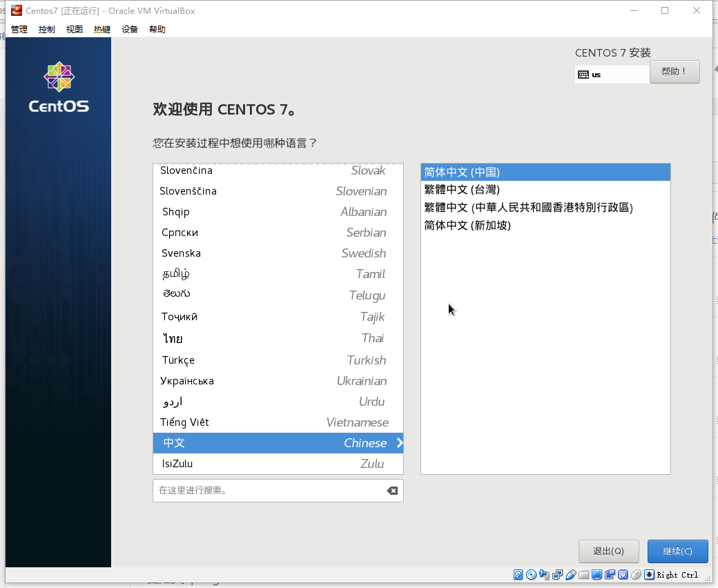Open the 管理 menu

[19, 29]
